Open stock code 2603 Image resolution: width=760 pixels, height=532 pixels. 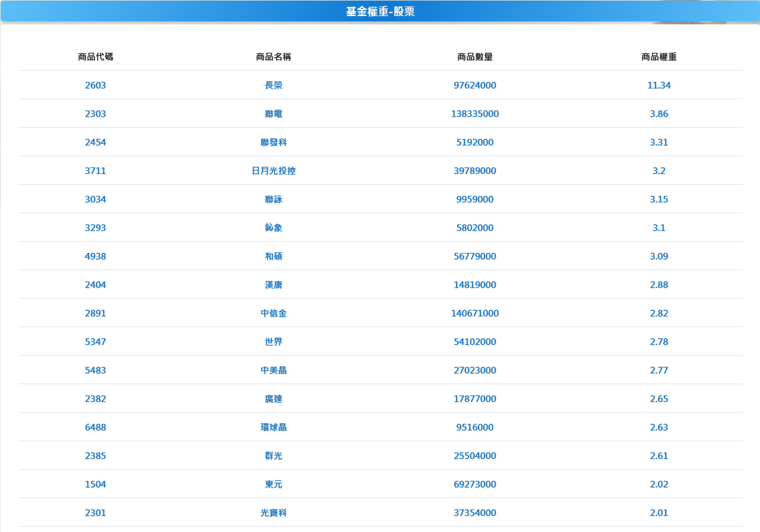pos(96,85)
